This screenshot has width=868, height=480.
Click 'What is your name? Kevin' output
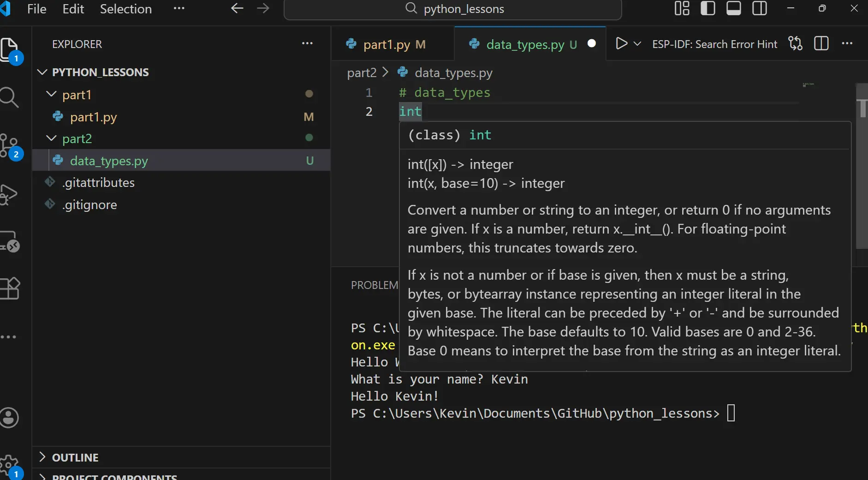click(x=439, y=379)
